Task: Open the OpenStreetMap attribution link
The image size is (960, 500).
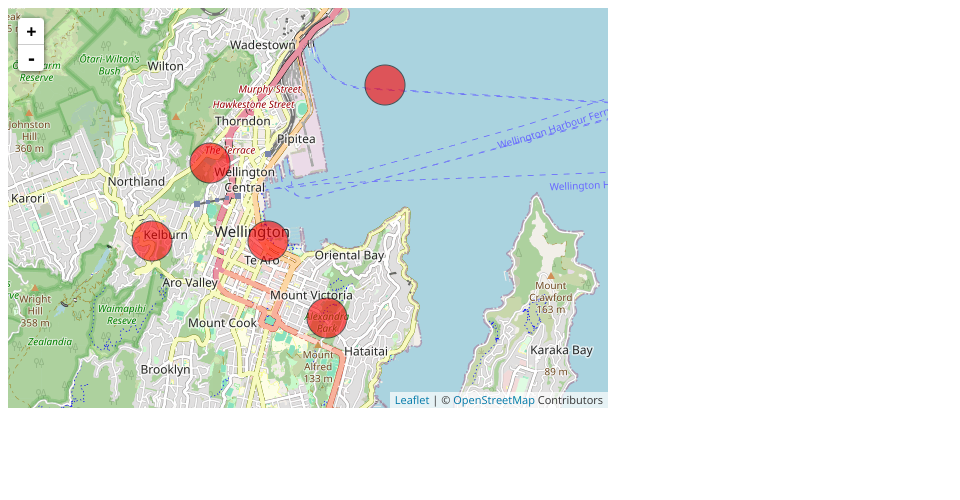Action: coord(493,400)
